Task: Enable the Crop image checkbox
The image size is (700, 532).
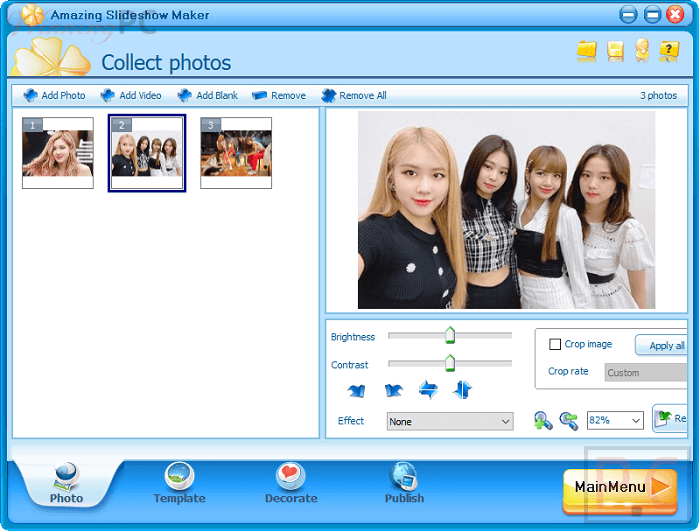Action: click(555, 344)
